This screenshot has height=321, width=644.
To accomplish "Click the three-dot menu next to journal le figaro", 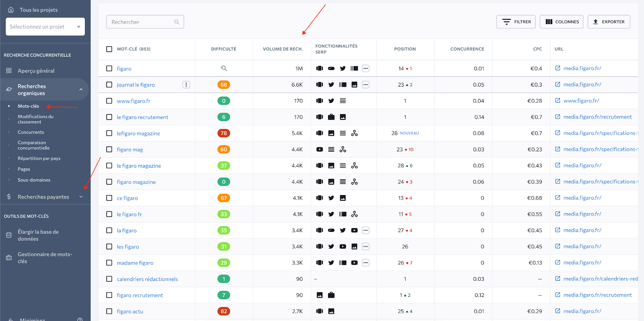I will point(186,84).
